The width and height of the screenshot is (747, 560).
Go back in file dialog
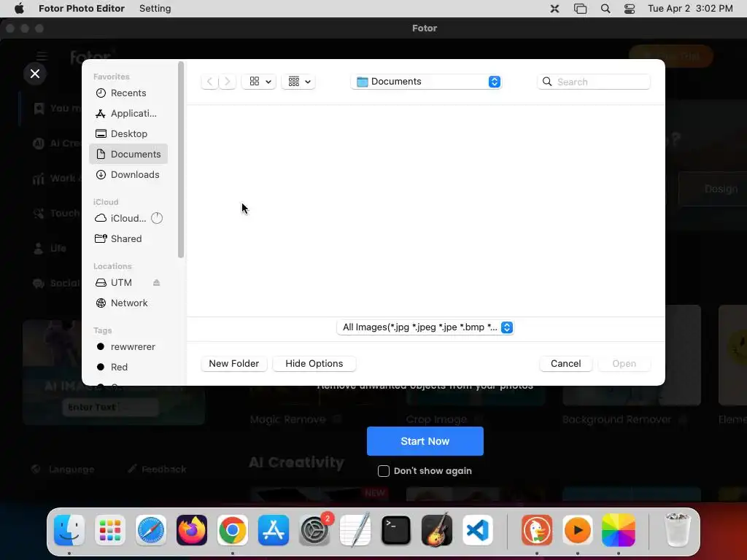coord(209,82)
